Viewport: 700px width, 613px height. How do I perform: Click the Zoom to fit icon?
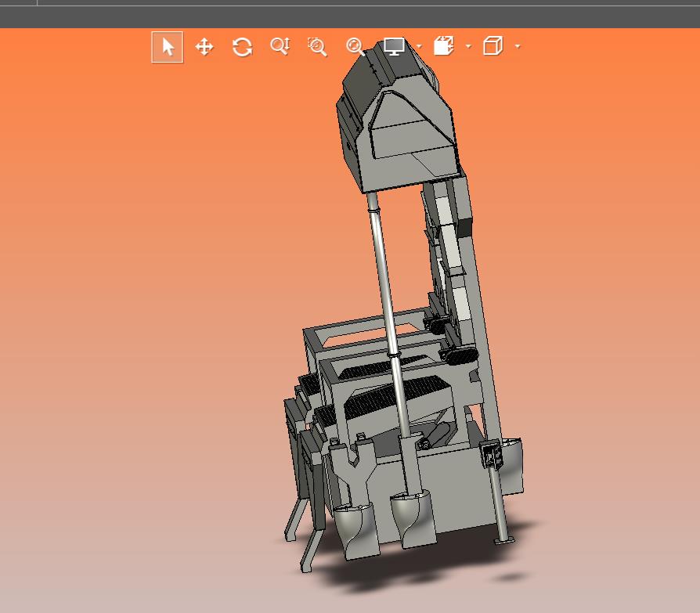tap(355, 47)
